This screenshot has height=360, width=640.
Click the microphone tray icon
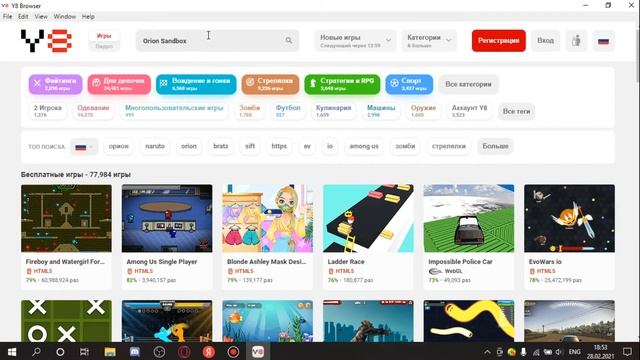pyautogui.click(x=523, y=352)
